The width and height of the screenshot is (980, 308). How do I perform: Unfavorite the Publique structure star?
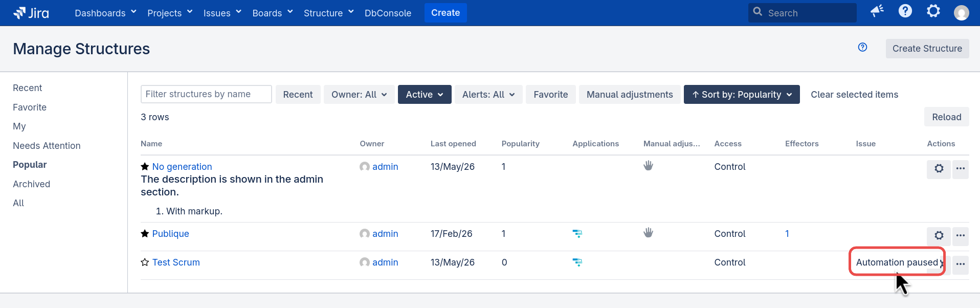tap(145, 234)
